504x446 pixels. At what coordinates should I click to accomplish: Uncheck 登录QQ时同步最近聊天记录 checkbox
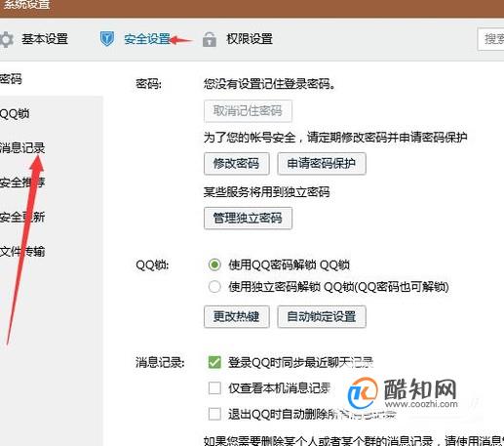[x=214, y=362]
